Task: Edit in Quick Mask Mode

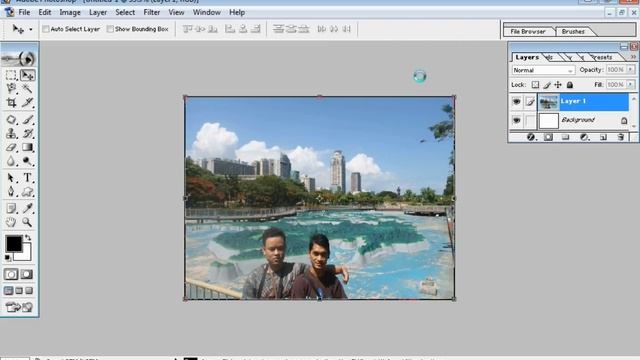Action: (x=27, y=274)
